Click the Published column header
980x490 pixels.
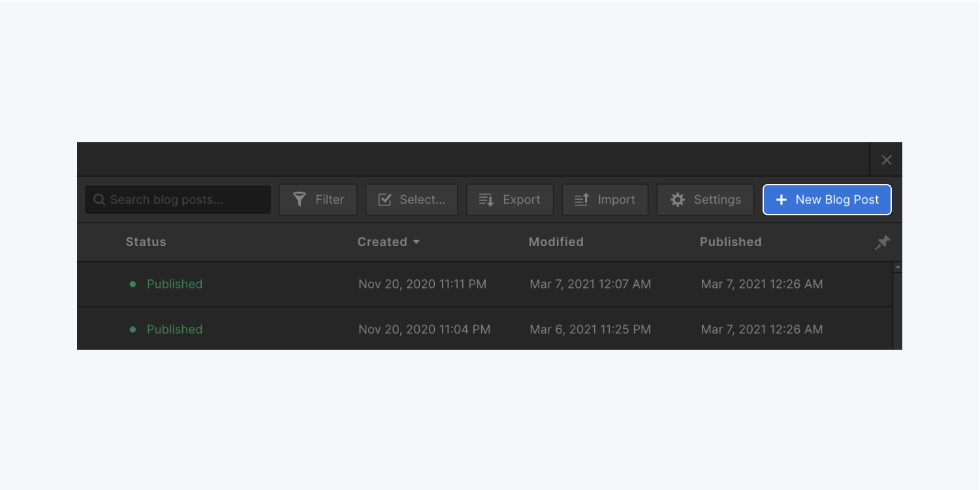731,242
